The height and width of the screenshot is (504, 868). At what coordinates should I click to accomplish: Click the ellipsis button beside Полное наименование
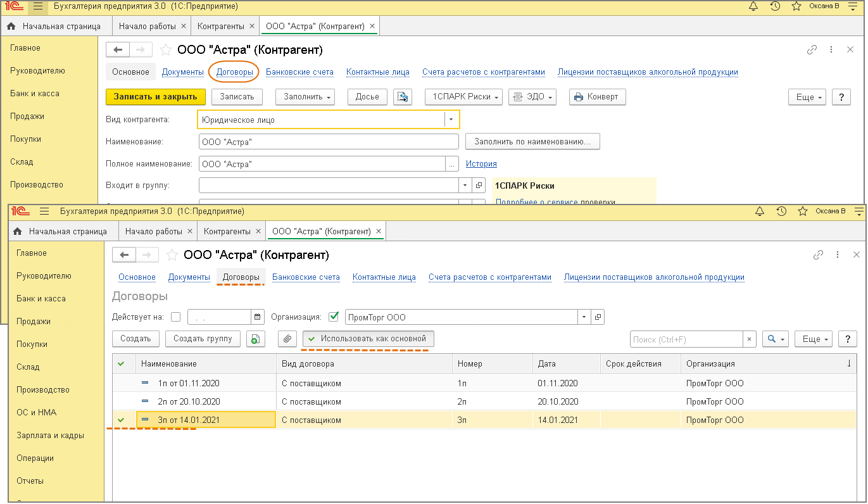(x=451, y=164)
